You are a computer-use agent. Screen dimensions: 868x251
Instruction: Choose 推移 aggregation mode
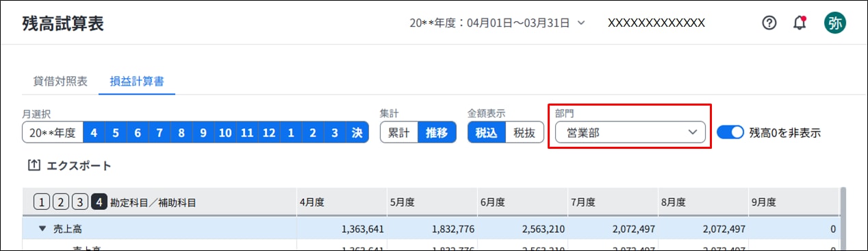click(437, 132)
